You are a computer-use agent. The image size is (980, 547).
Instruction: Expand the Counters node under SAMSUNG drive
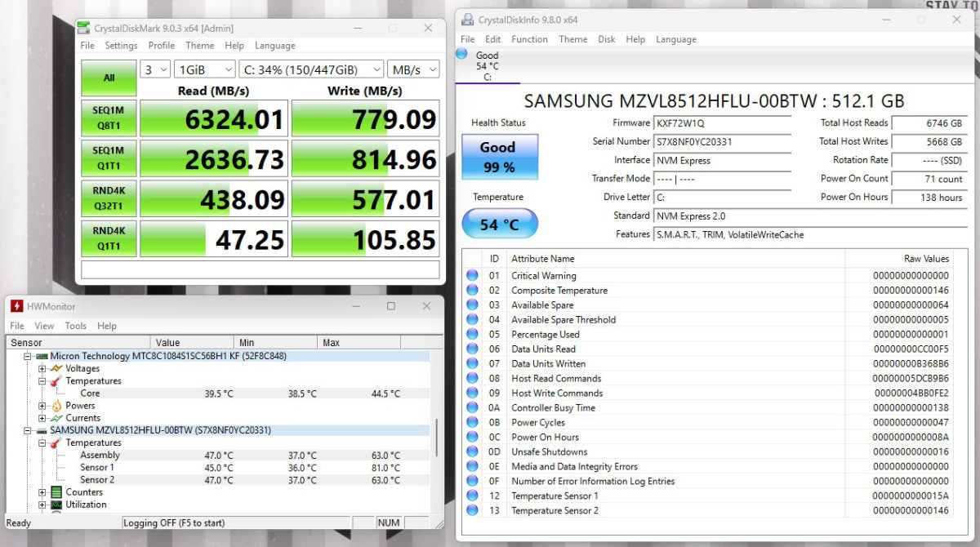[x=42, y=492]
